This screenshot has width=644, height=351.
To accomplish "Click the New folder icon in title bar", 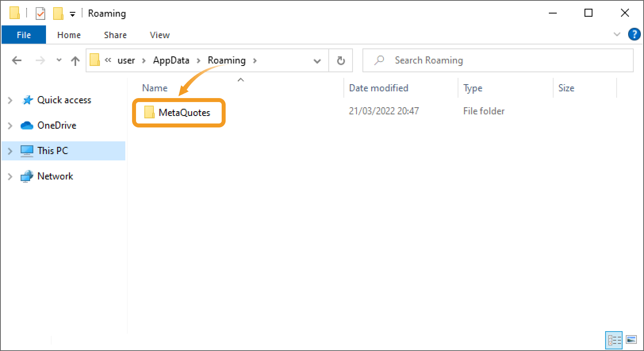I will click(x=58, y=13).
